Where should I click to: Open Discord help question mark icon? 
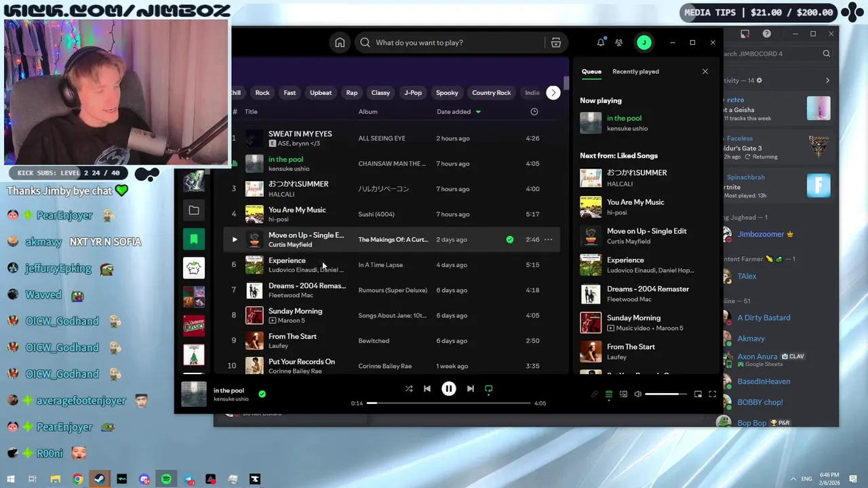[767, 34]
